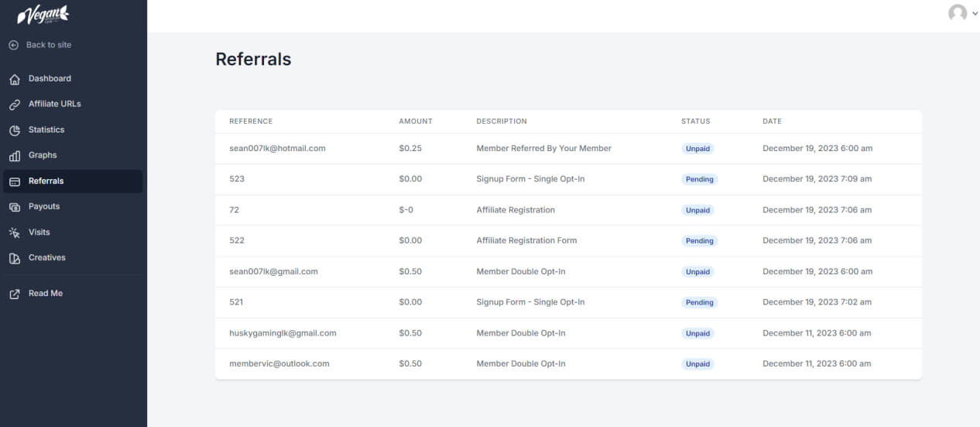Click the huskygaminglk@gmail.com reference

[x=283, y=333]
